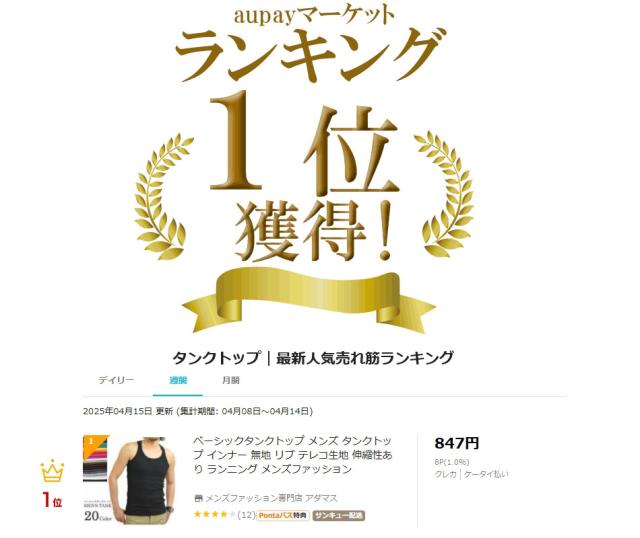
Task: Click the 20 Color swatch label
Action: 98,516
